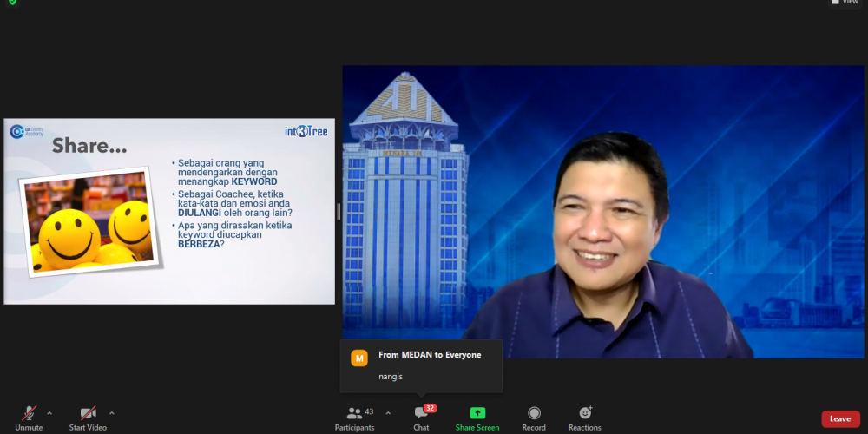
Task: Open the Reactions menu
Action: [x=585, y=413]
